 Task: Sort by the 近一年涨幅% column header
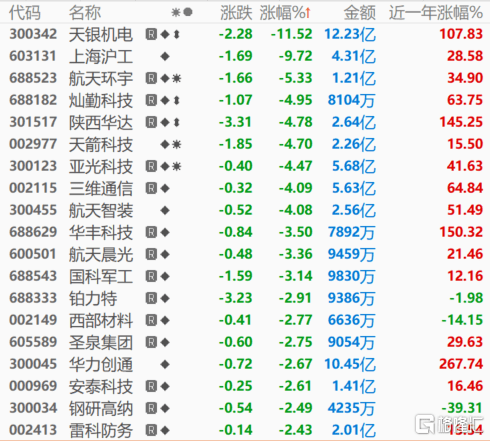(x=436, y=13)
